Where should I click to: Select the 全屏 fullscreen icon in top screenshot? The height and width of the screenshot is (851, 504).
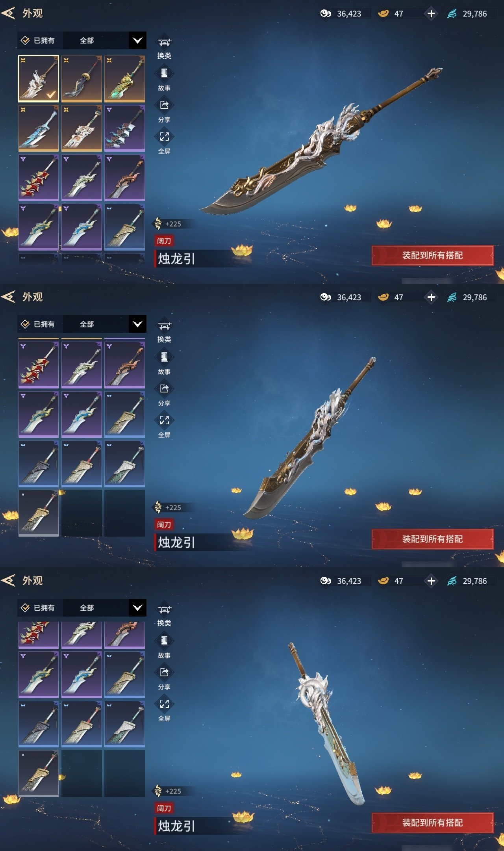tap(164, 137)
